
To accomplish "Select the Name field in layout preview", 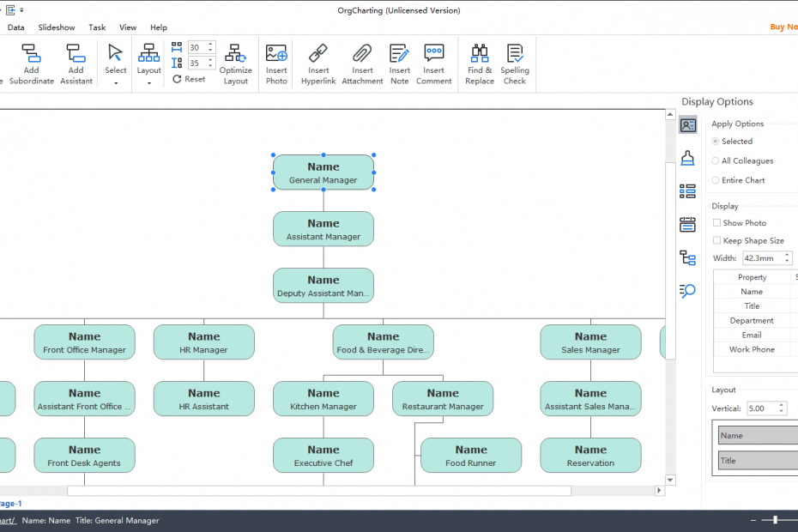I will point(758,435).
